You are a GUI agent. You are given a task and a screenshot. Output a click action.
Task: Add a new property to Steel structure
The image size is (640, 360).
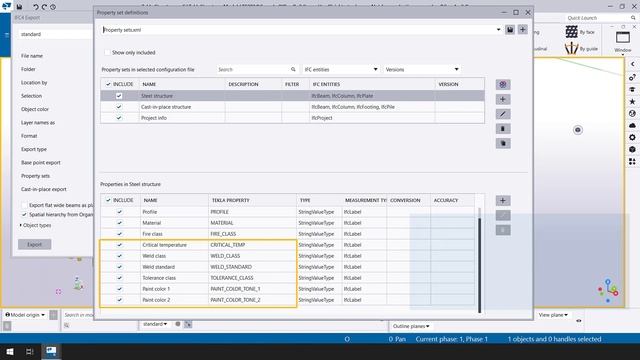(x=503, y=200)
